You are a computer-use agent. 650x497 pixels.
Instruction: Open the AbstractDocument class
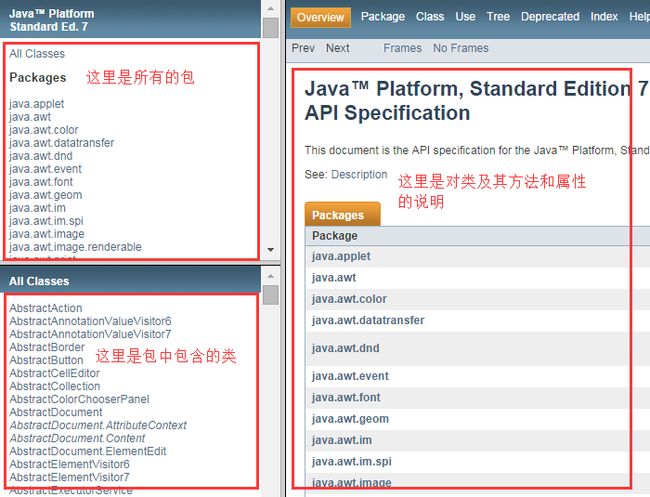[x=56, y=412]
